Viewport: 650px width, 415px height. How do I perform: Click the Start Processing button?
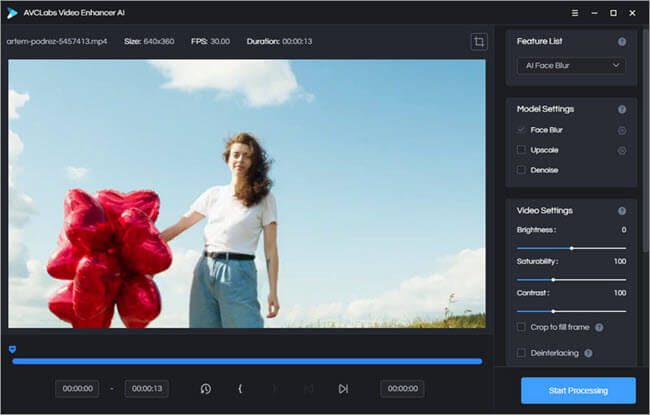coord(578,390)
